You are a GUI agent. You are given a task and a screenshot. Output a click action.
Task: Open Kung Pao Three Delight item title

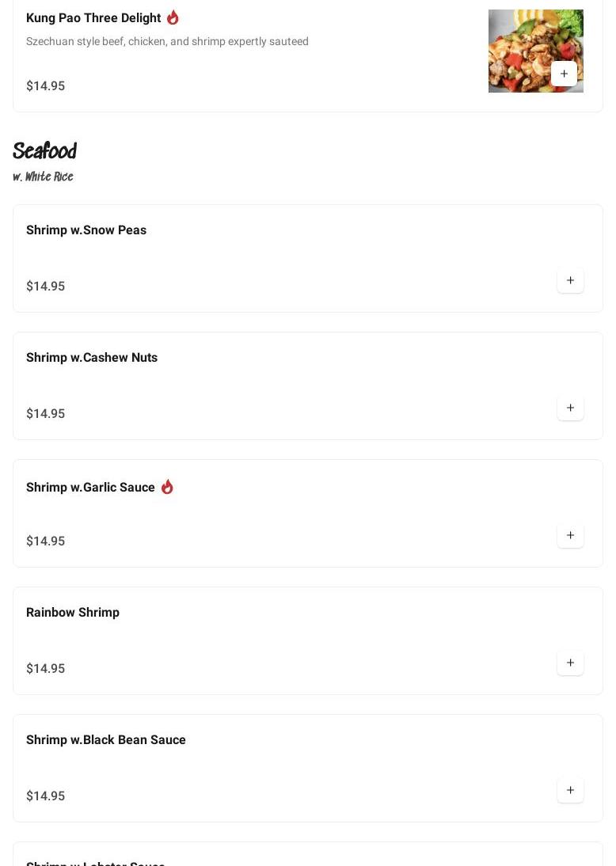point(93,18)
